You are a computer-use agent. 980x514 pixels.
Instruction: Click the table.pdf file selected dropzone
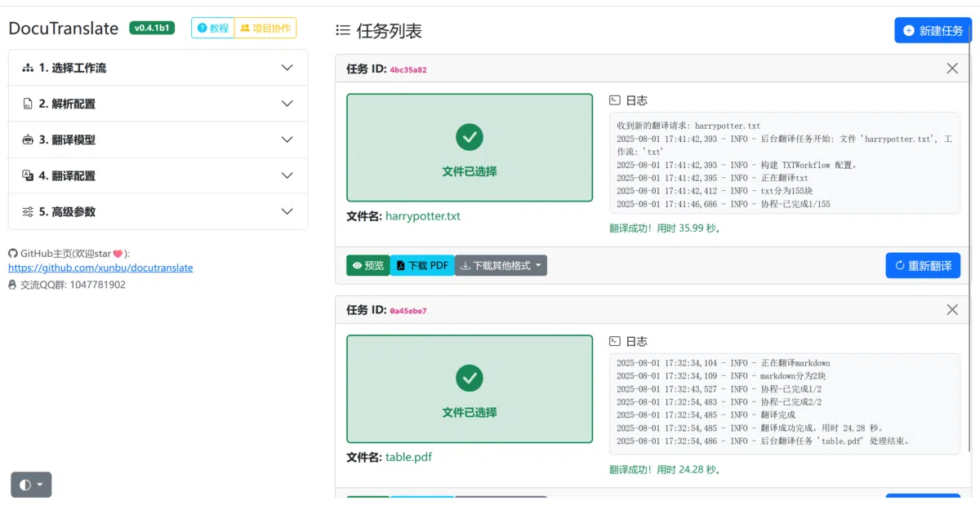point(470,389)
